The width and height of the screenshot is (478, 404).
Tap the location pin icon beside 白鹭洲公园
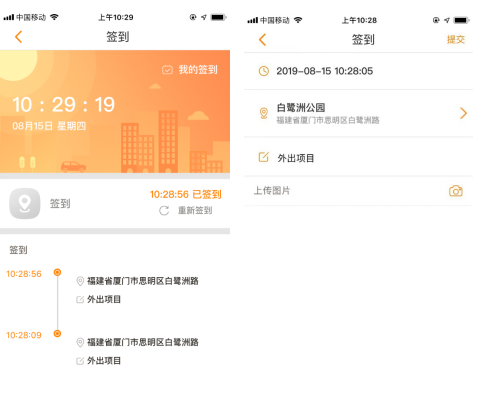[264, 113]
